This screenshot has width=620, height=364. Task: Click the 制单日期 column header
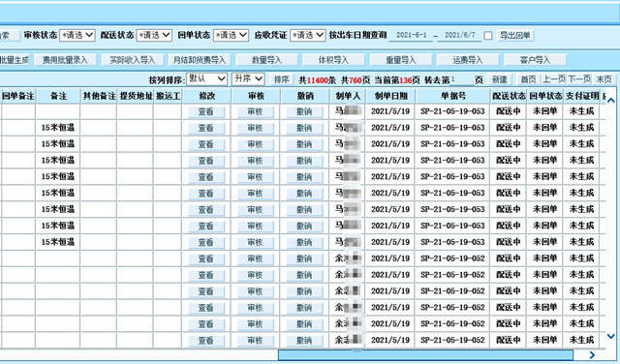390,96
